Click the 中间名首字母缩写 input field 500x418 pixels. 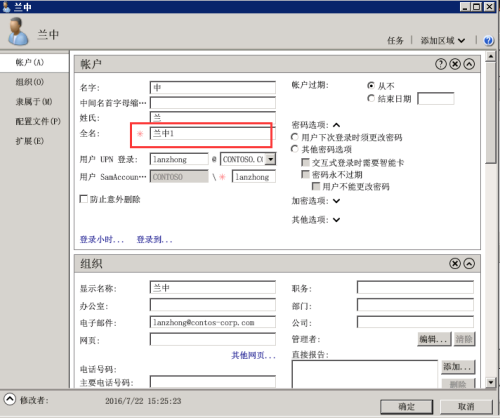[213, 103]
